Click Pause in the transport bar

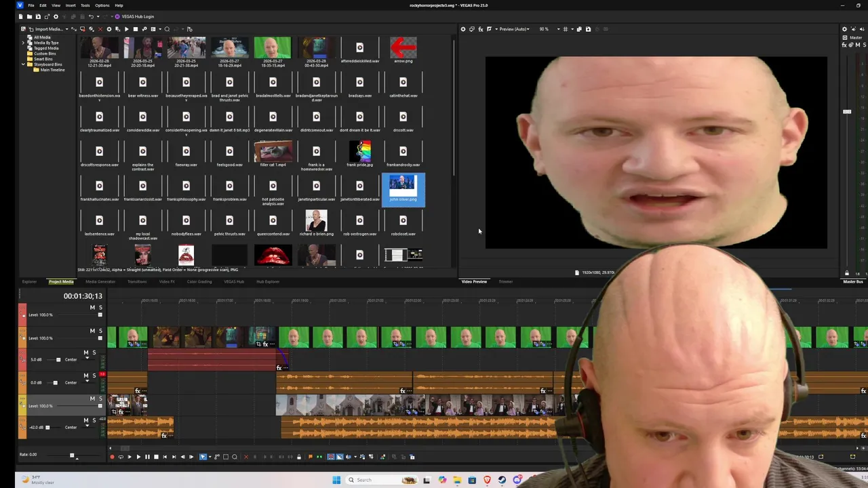pyautogui.click(x=147, y=457)
